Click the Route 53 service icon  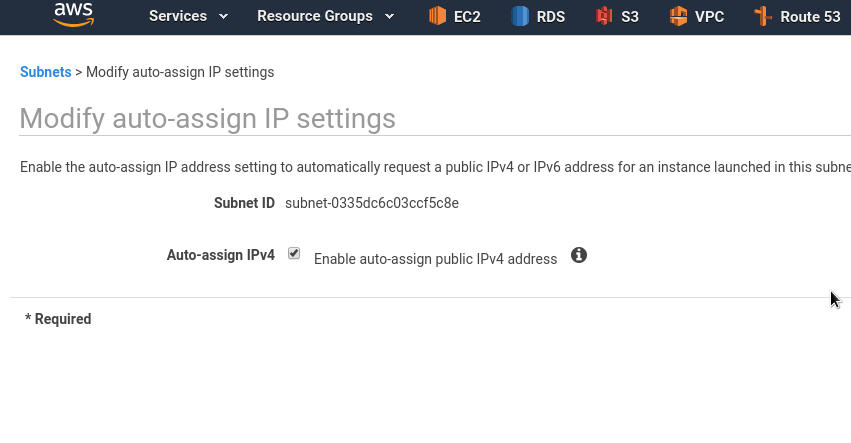click(763, 16)
